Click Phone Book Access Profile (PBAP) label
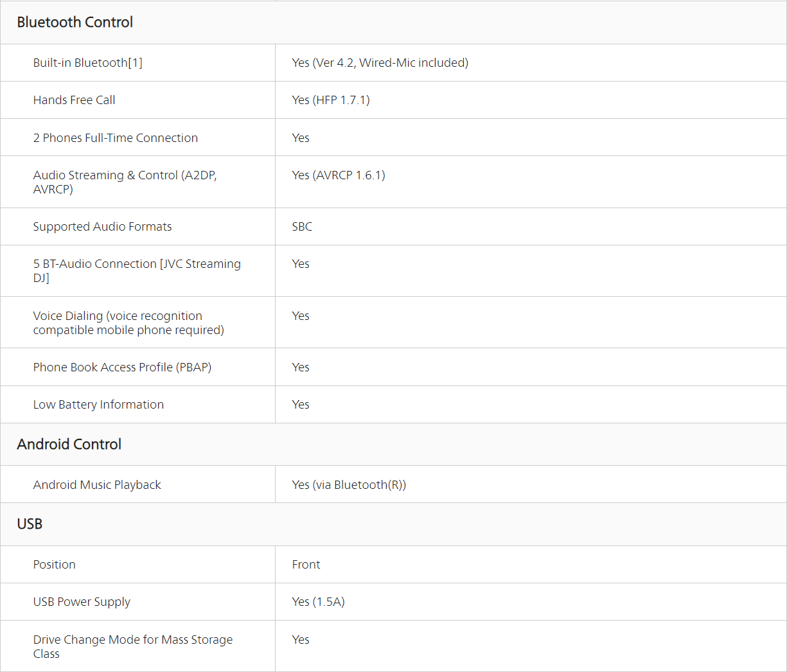This screenshot has width=787, height=672. tap(122, 367)
